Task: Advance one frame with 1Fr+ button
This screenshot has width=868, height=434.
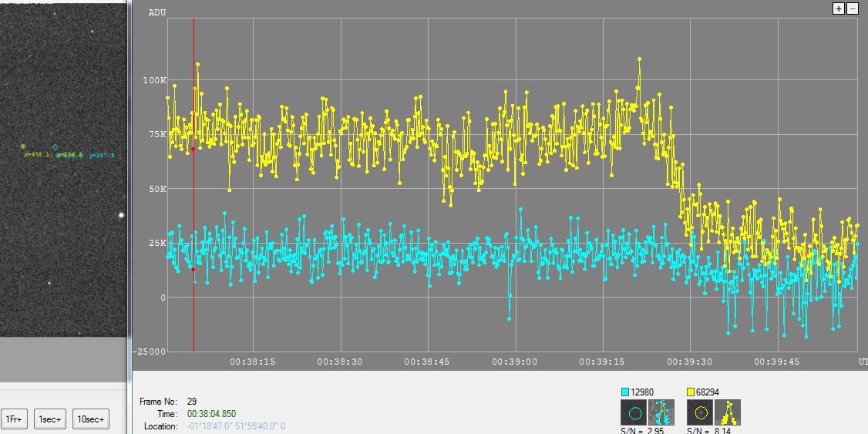Action: 15,419
